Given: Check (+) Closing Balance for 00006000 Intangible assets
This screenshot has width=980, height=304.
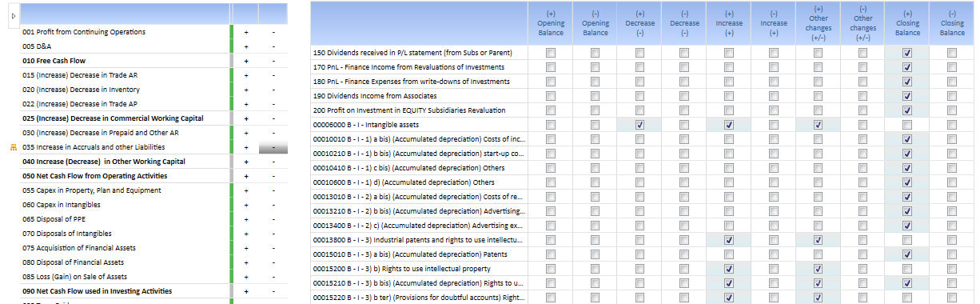Looking at the screenshot, I should click(x=907, y=125).
